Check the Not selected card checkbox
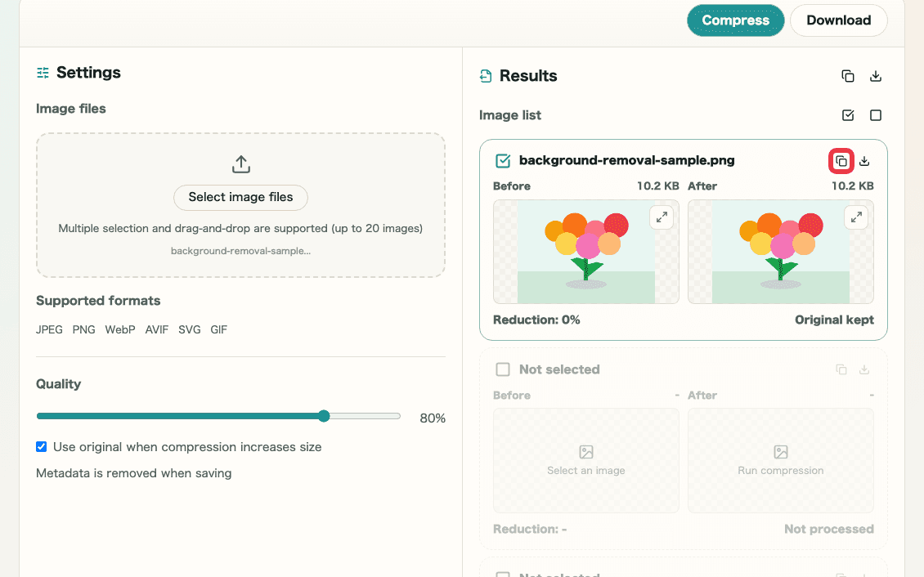This screenshot has height=577, width=924. 503,369
